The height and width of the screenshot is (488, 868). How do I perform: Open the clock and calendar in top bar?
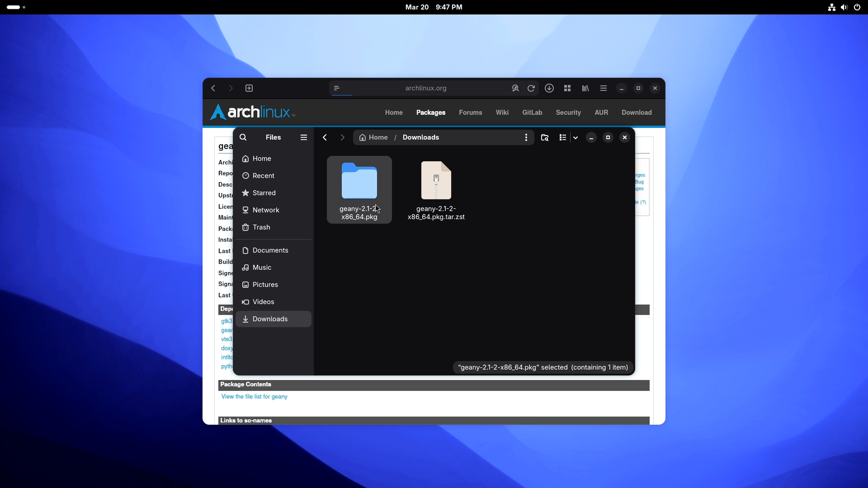click(x=434, y=7)
